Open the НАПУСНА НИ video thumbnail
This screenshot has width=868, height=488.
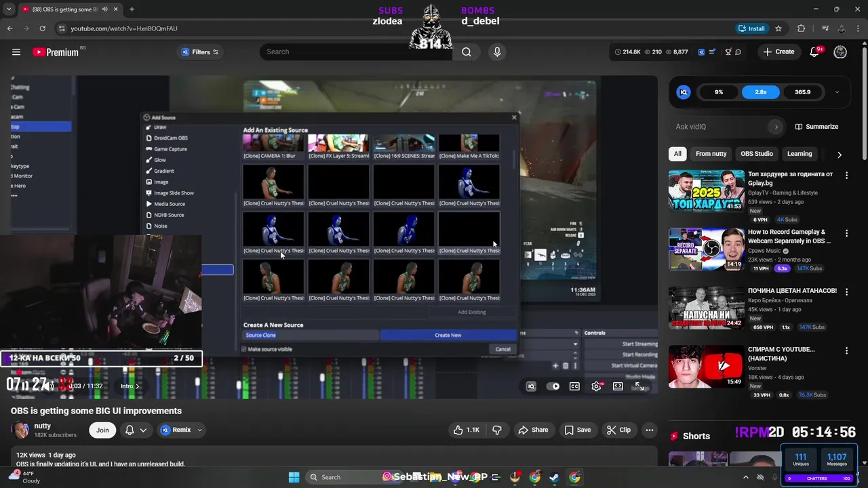pos(706,308)
